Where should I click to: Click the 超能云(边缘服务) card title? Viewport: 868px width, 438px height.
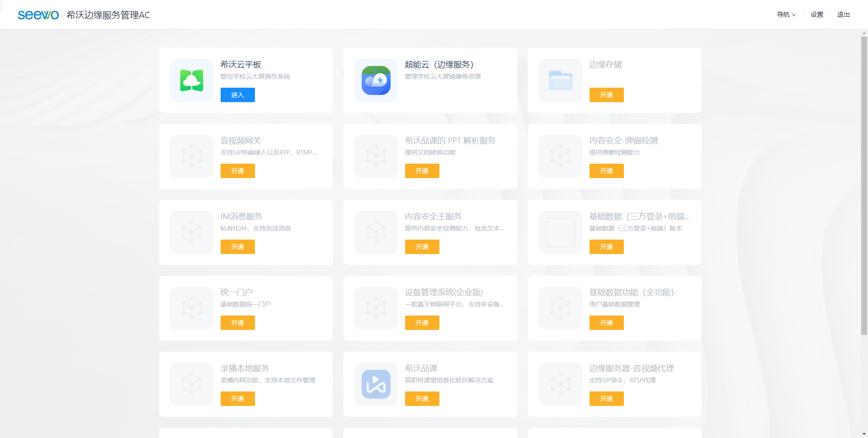click(439, 65)
